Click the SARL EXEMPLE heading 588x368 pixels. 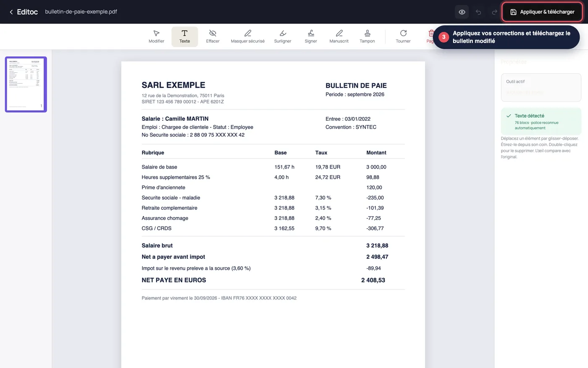[173, 85]
